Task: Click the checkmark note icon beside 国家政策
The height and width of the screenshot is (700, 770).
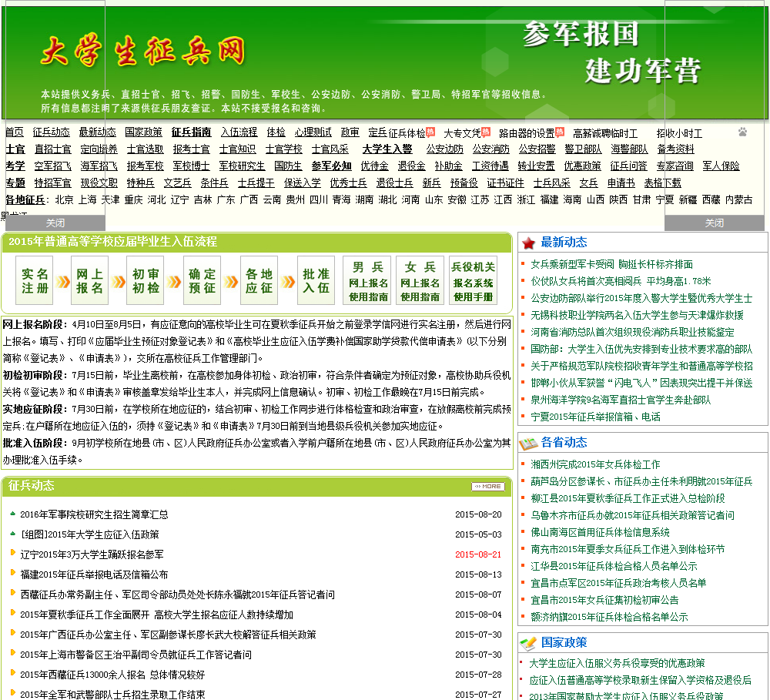Action: [528, 643]
